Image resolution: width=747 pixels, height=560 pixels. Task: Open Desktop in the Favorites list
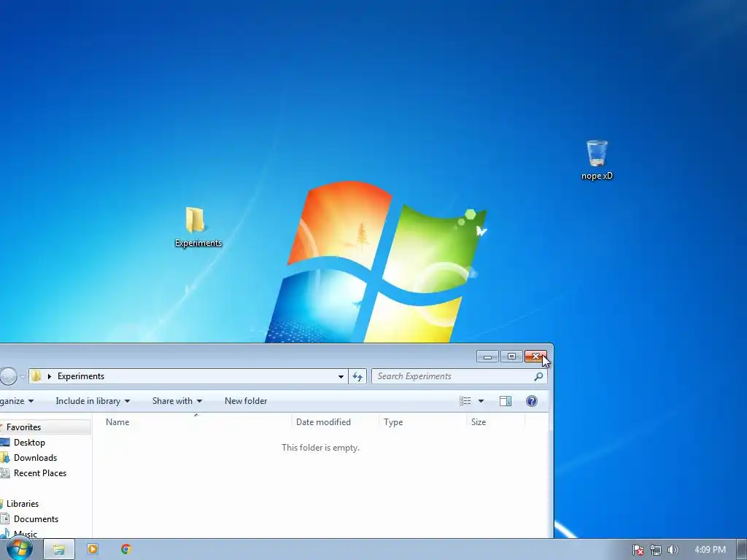pos(29,443)
